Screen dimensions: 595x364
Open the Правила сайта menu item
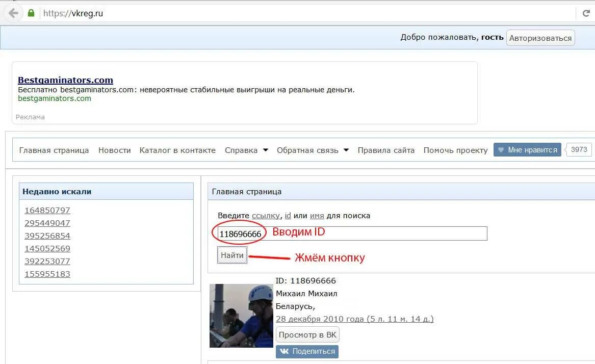tap(386, 150)
